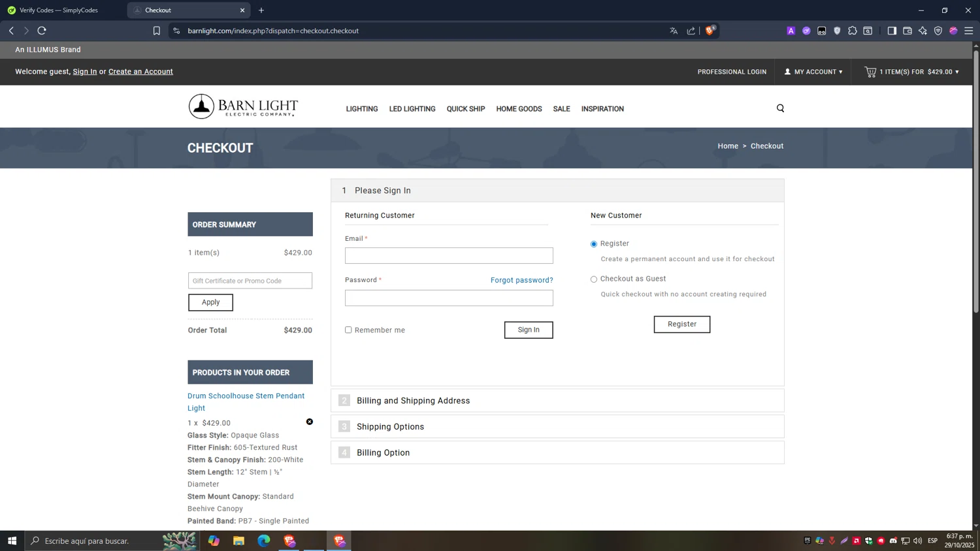Apply the promo code with Apply button
This screenshot has height=551, width=980.
210,302
